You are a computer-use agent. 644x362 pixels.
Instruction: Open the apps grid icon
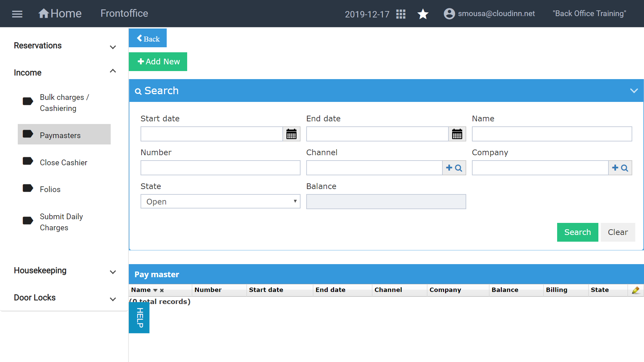pyautogui.click(x=401, y=14)
